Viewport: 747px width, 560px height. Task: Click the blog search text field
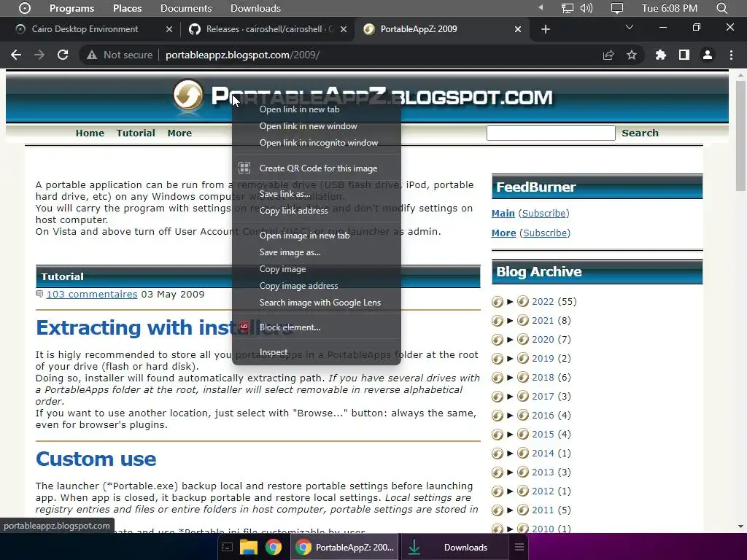(551, 133)
